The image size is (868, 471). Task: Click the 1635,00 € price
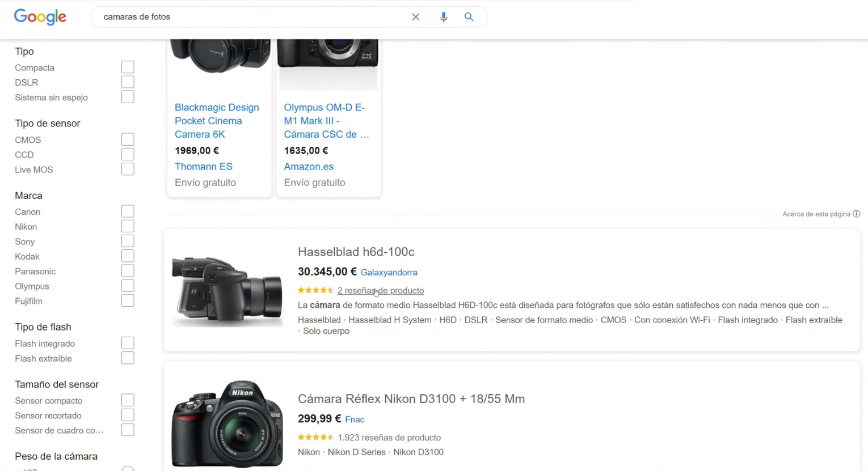[306, 151]
